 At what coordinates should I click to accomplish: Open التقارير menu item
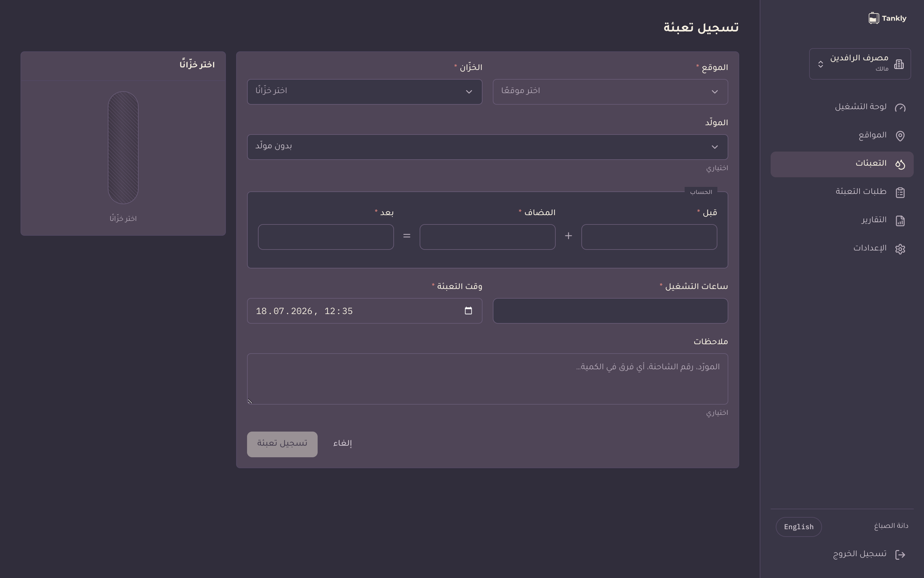pyautogui.click(x=842, y=221)
